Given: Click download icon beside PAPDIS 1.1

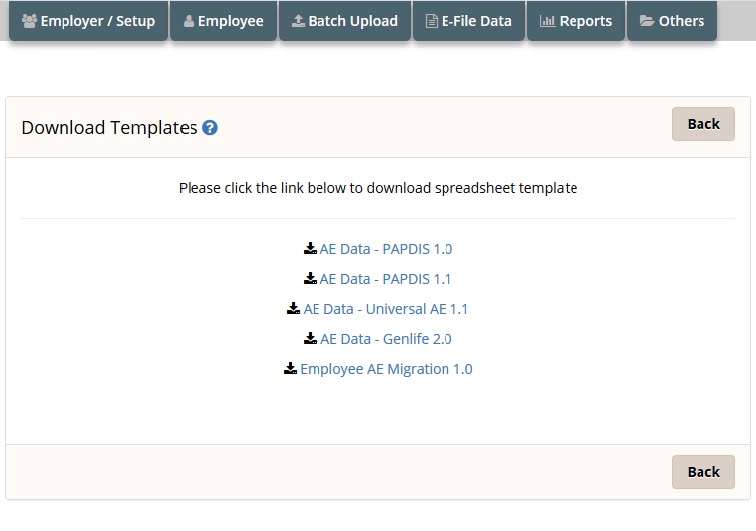Looking at the screenshot, I should (310, 278).
